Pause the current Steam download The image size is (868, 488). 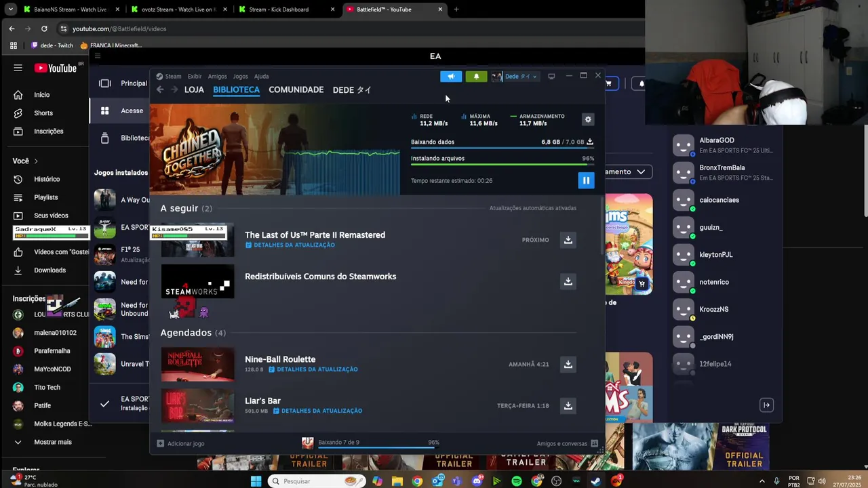pyautogui.click(x=586, y=180)
